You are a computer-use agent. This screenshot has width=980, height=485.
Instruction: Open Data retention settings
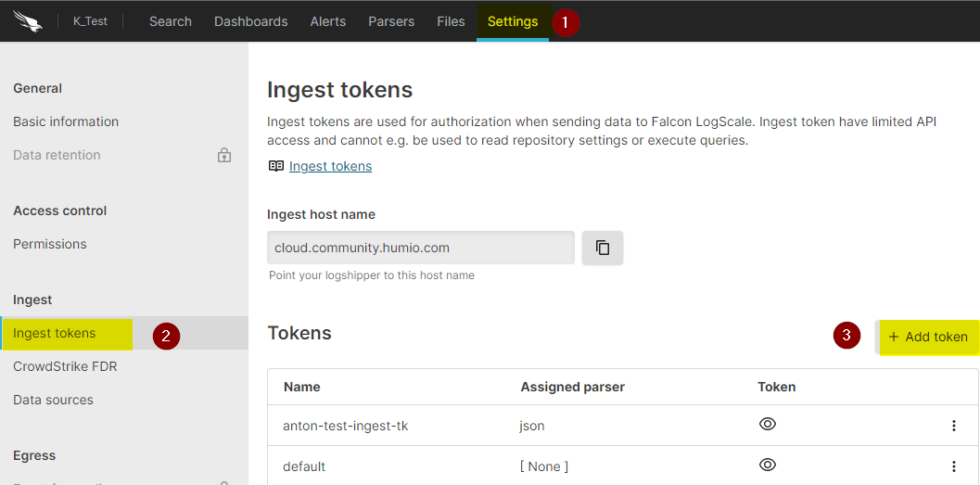click(x=57, y=155)
